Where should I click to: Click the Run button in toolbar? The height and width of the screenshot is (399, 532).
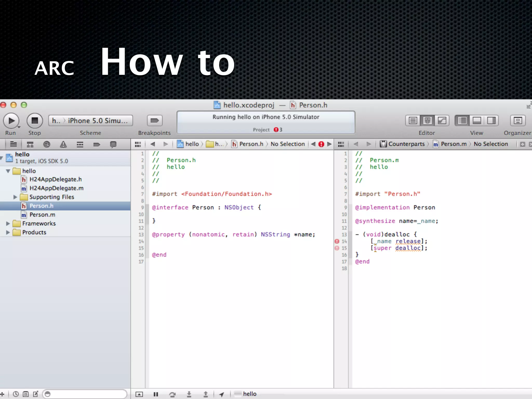pos(11,121)
